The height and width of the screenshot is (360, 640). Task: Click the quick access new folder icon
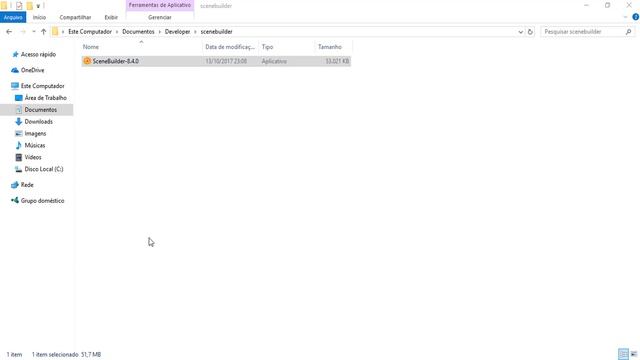[29, 6]
